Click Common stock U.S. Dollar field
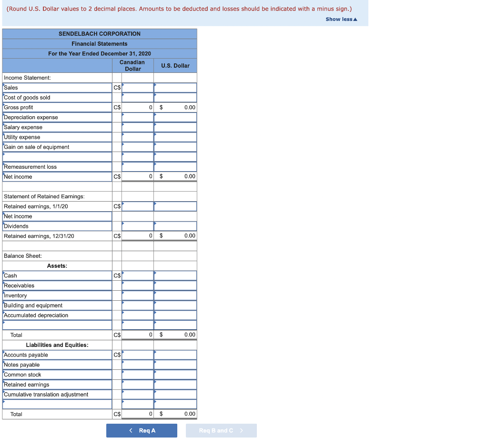488x448 pixels. point(175,375)
